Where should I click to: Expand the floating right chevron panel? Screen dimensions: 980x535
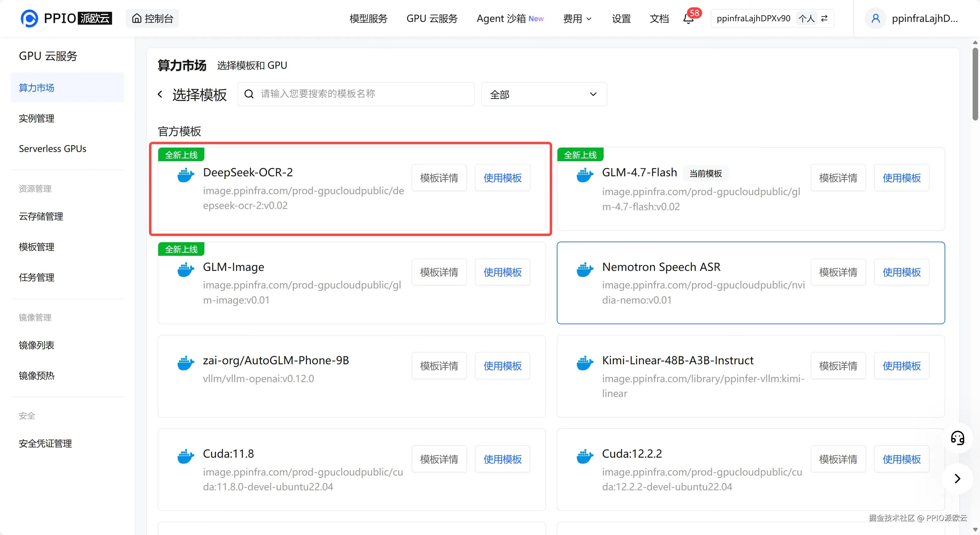pos(957,479)
